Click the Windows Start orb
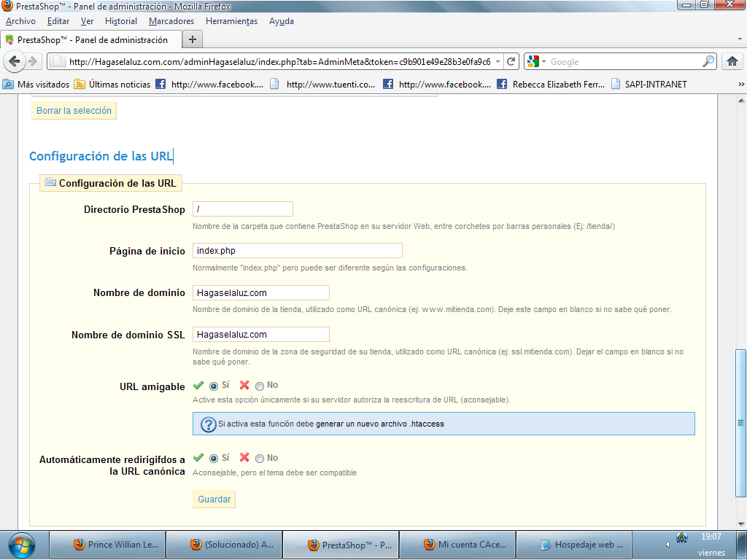This screenshot has height=560, width=747. pyautogui.click(x=21, y=545)
